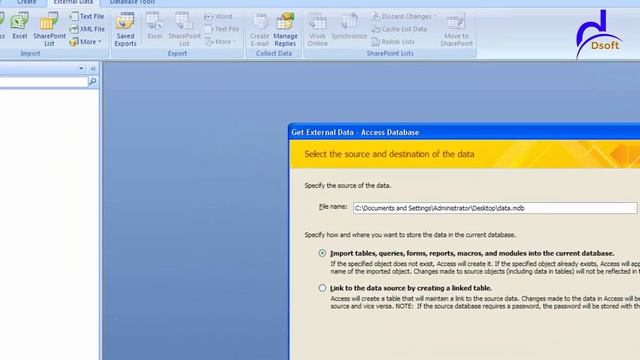Screen dimensions: 640x360
Task: Switch to the External Data tab
Action: 73,2
